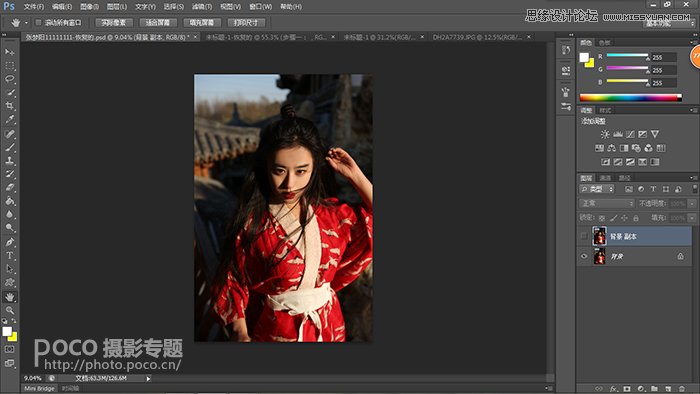This screenshot has width=700, height=394.
Task: Select the Path Selection tool
Action: [10, 269]
